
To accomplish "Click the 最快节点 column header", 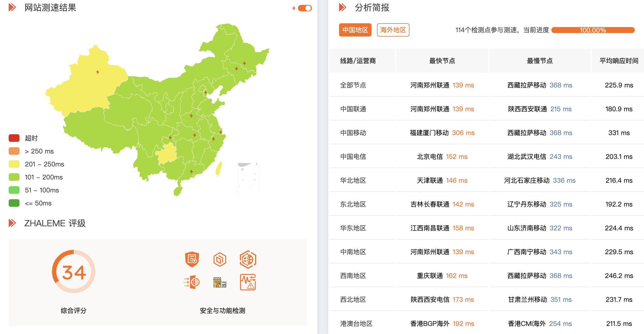I will [442, 61].
